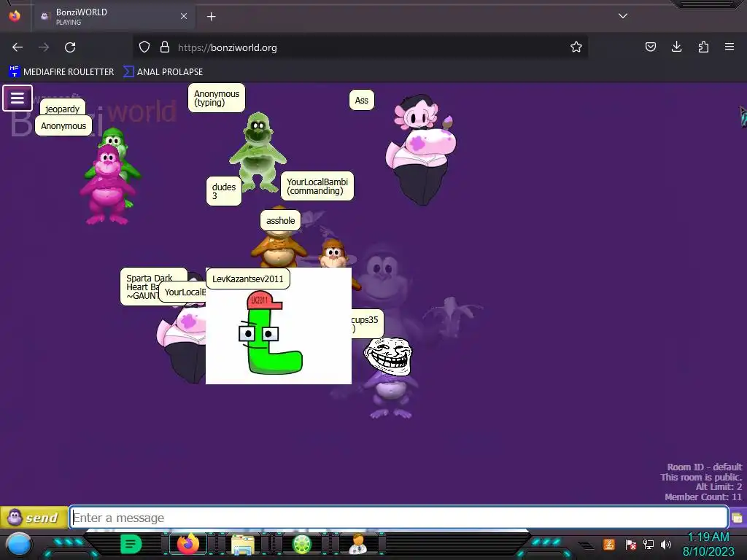Select the BonziWORLD tab
This screenshot has height=560, width=747.
[x=113, y=17]
